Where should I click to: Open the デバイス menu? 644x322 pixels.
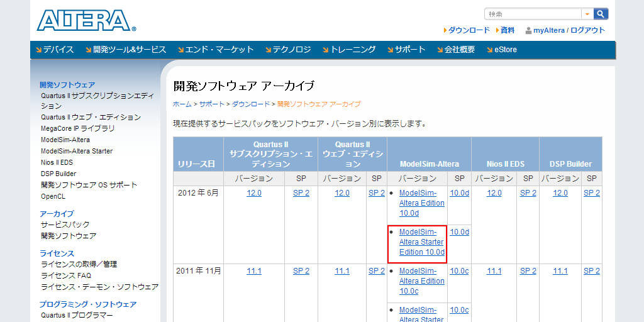click(x=55, y=50)
